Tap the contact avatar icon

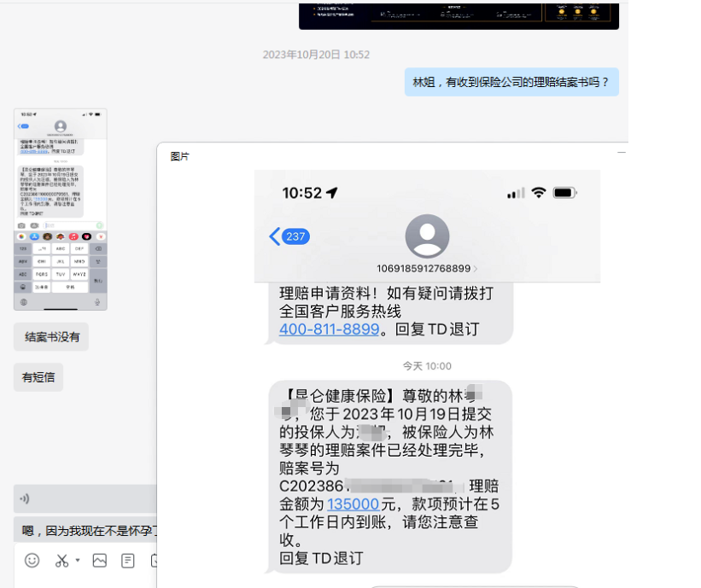coord(428,236)
